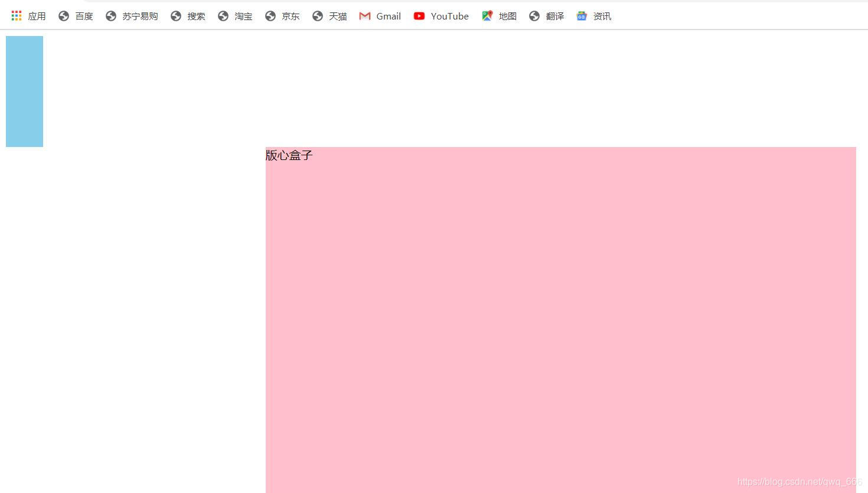Viewport: 868px width, 493px height.
Task: Click the 天猫 bookmark icon
Action: (317, 16)
